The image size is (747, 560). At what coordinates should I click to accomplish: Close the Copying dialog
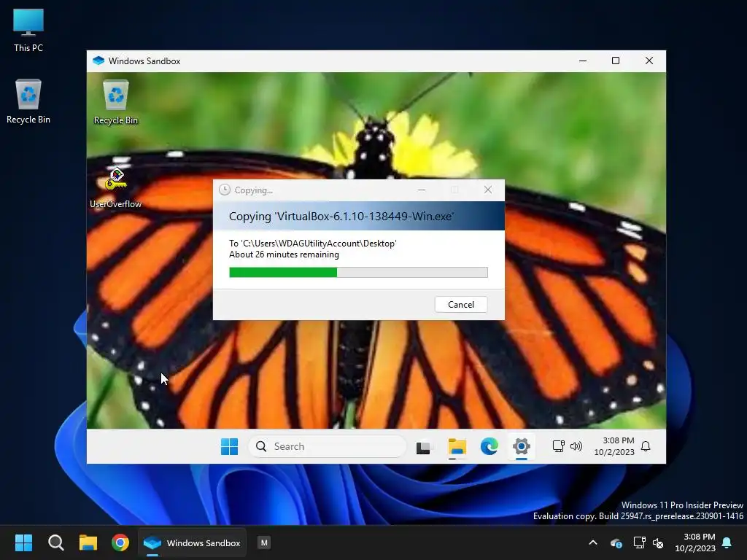[488, 190]
